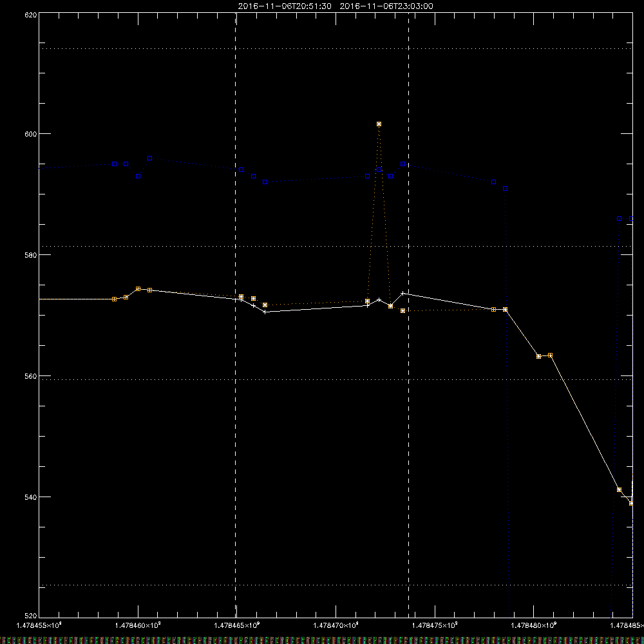Select the 560 y-axis label
This screenshot has width=644, height=644.
(31, 376)
